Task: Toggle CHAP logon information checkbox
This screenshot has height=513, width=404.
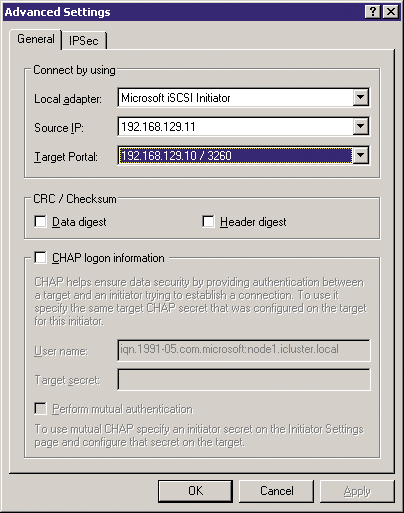Action: [40, 258]
